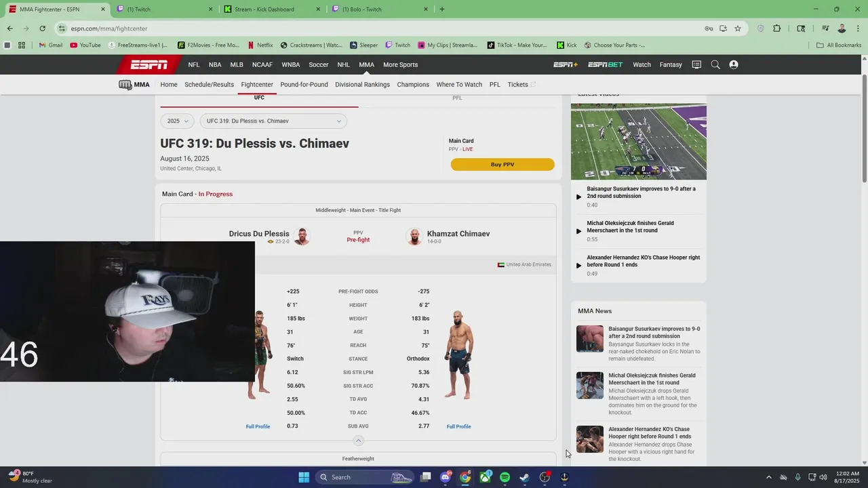Select the NFL menu item
This screenshot has height=488, width=868.
click(194, 64)
